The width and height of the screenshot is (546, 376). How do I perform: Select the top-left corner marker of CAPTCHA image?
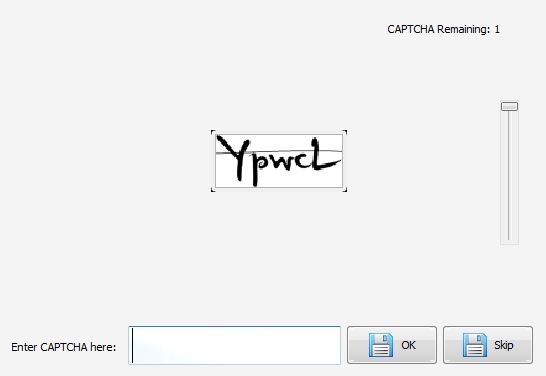click(x=213, y=132)
